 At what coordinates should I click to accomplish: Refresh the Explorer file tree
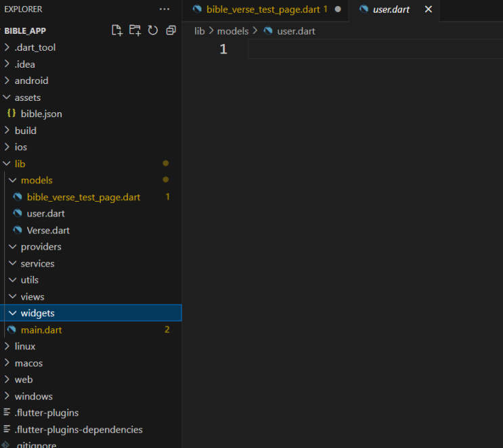click(153, 30)
